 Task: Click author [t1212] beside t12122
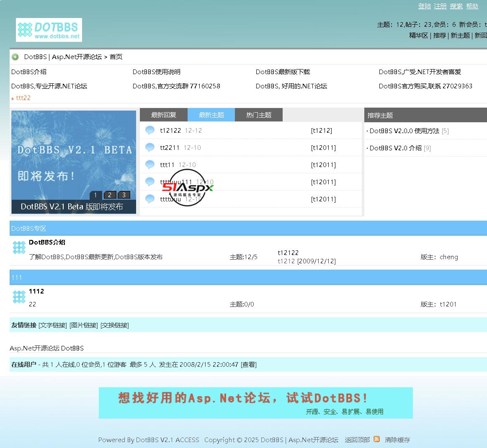322,130
